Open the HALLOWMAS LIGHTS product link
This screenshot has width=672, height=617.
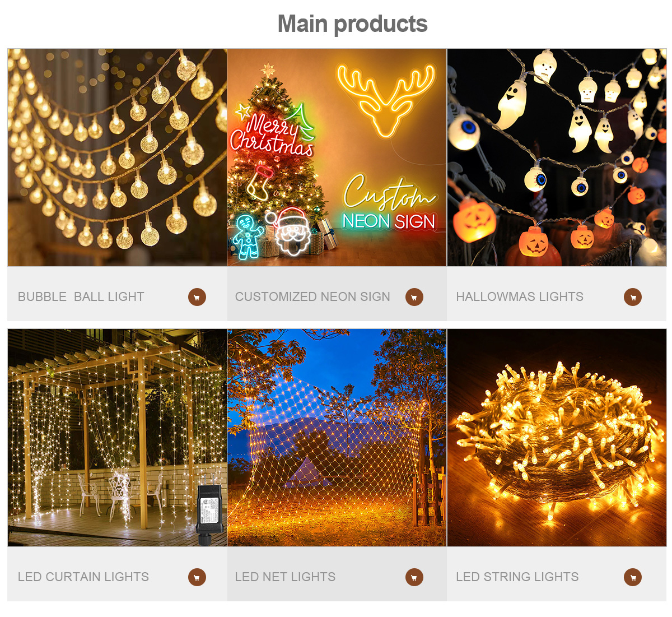(520, 297)
